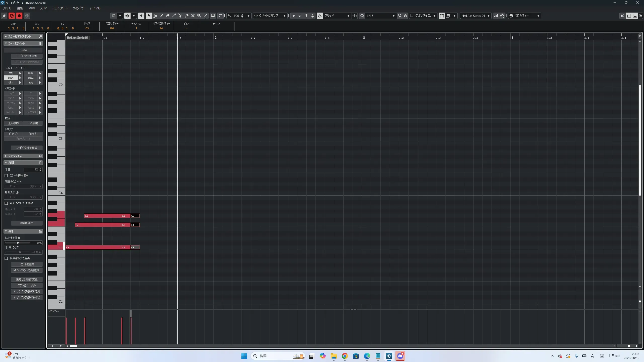Select the Zoom magnifier tool
644x362 pixels.
199,16
